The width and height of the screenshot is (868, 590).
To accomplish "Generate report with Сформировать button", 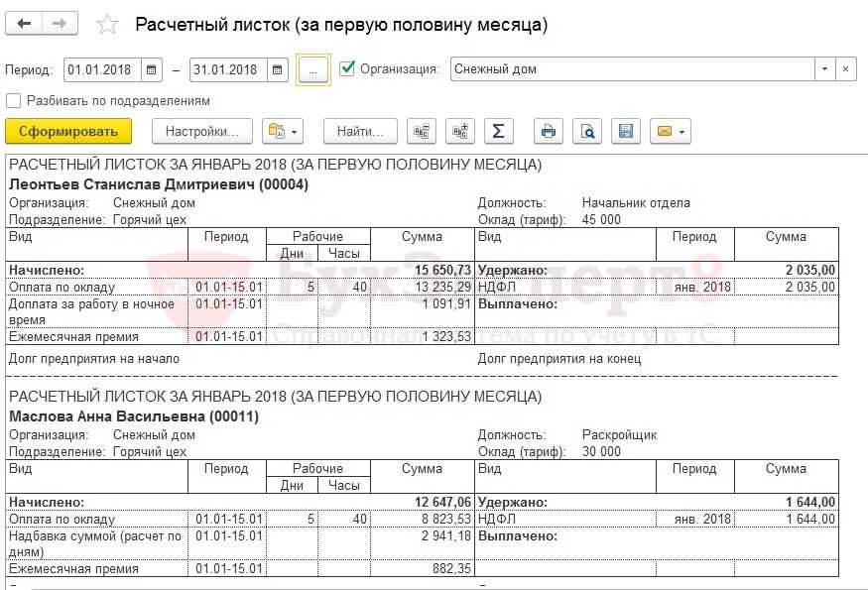I will point(68,131).
